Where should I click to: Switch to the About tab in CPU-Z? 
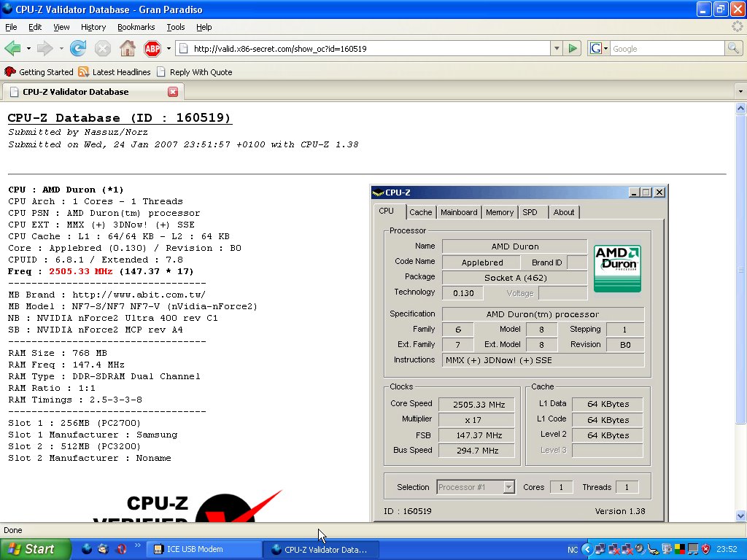tap(564, 212)
